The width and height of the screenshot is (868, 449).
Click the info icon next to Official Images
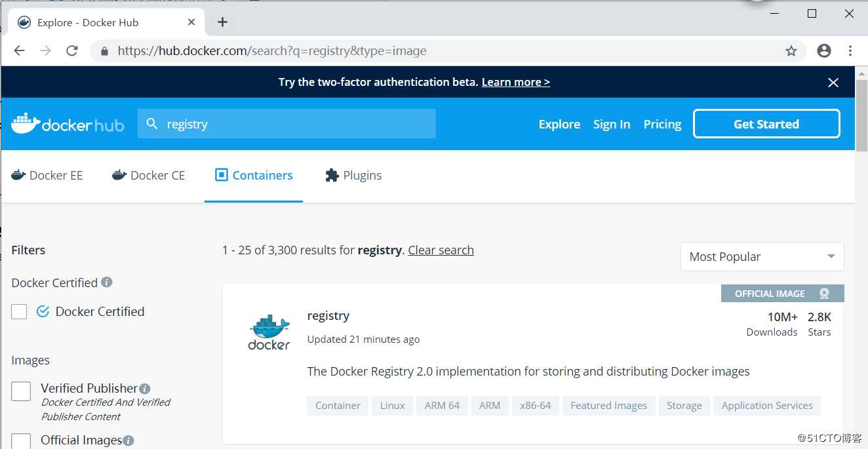[x=128, y=440]
